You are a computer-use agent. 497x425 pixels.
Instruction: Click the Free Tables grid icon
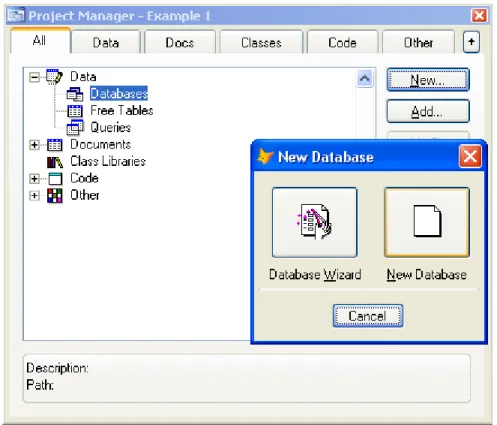click(x=75, y=111)
